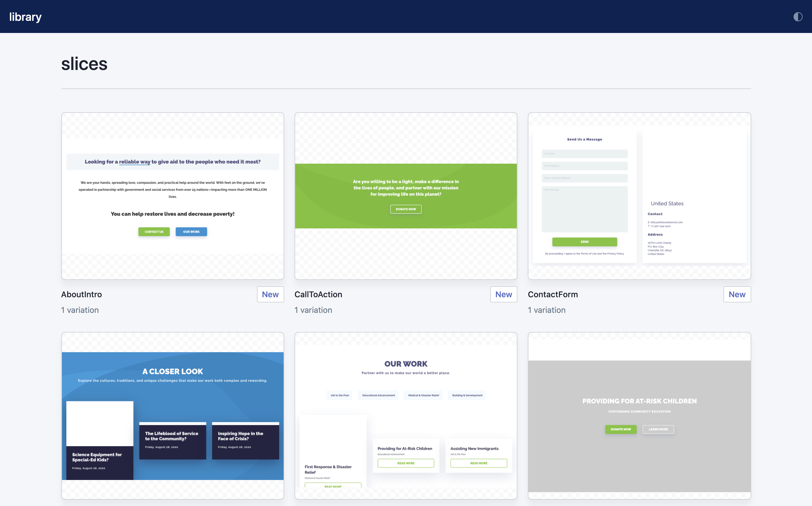Click the green Send button in ContactForm
The image size is (812, 506).
pos(584,242)
